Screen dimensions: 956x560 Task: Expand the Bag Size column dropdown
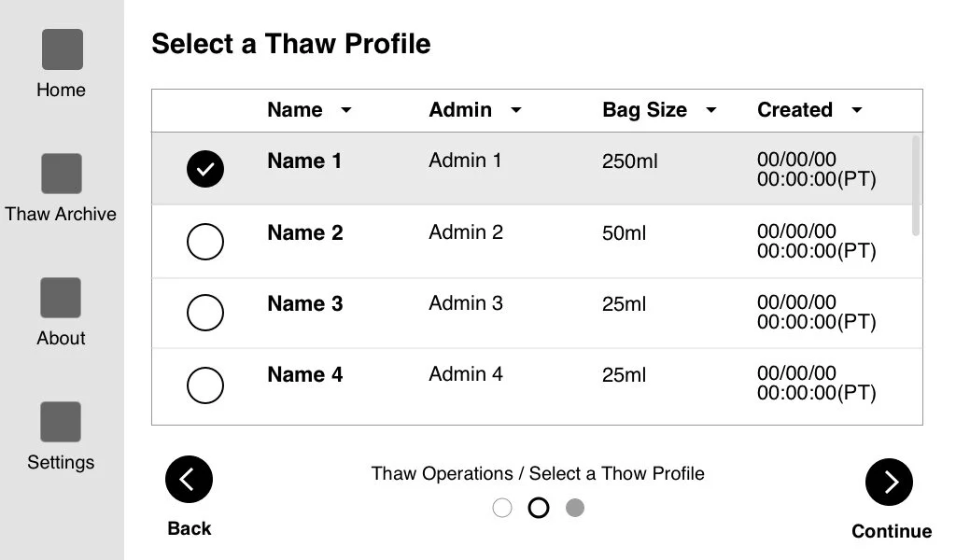(710, 110)
